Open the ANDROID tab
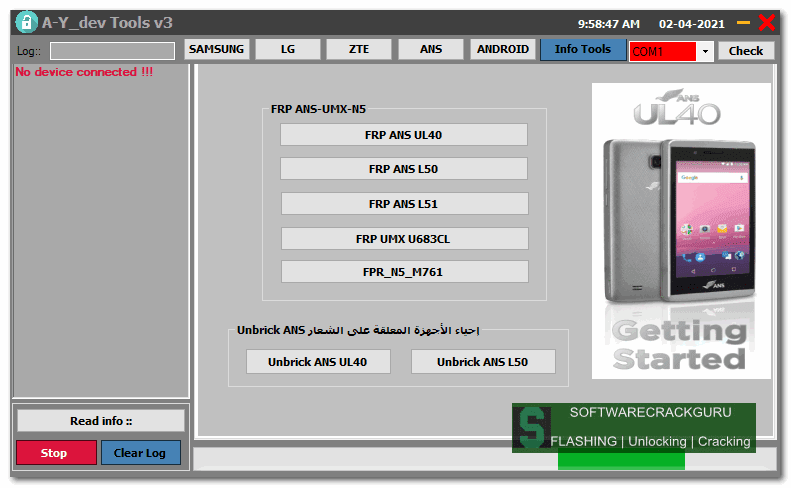The width and height of the screenshot is (791, 488). 503,49
